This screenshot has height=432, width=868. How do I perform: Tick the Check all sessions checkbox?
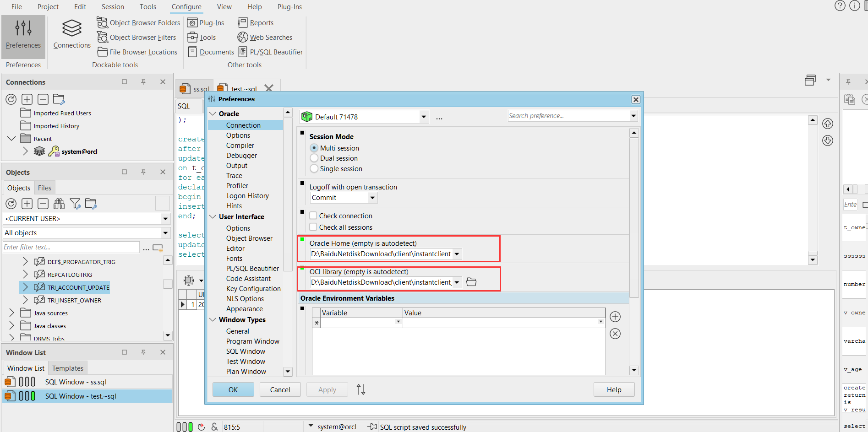tap(313, 227)
